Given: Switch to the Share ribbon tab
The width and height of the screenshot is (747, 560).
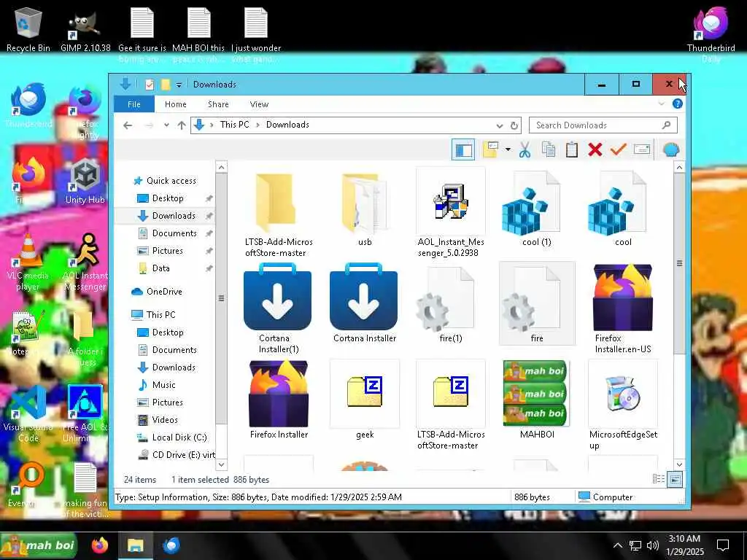Looking at the screenshot, I should click(218, 104).
